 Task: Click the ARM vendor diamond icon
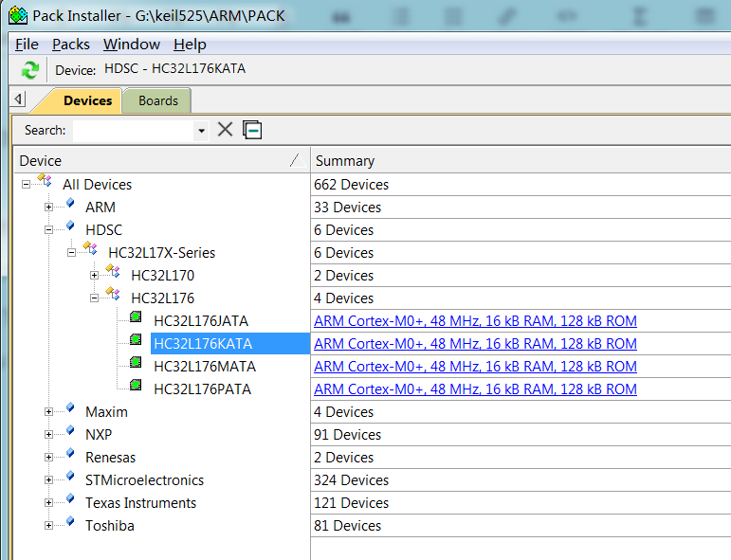70,203
